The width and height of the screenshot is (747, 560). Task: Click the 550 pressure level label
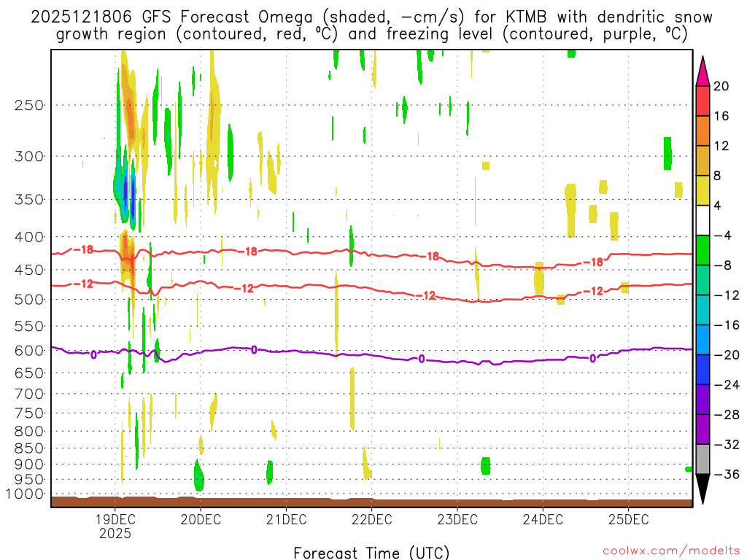coord(29,327)
